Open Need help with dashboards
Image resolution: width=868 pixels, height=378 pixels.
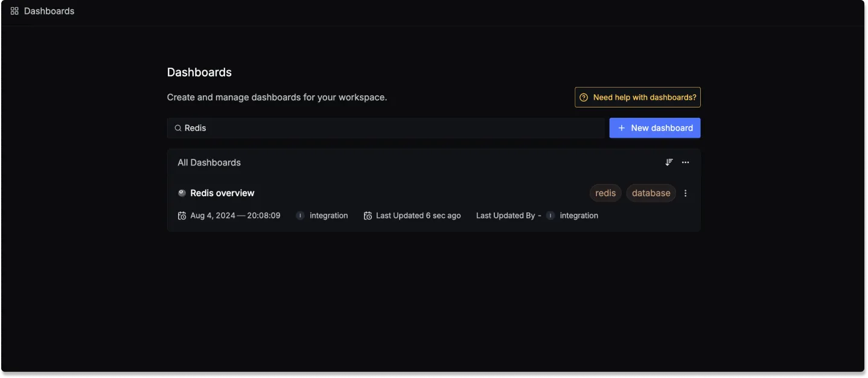click(x=637, y=97)
